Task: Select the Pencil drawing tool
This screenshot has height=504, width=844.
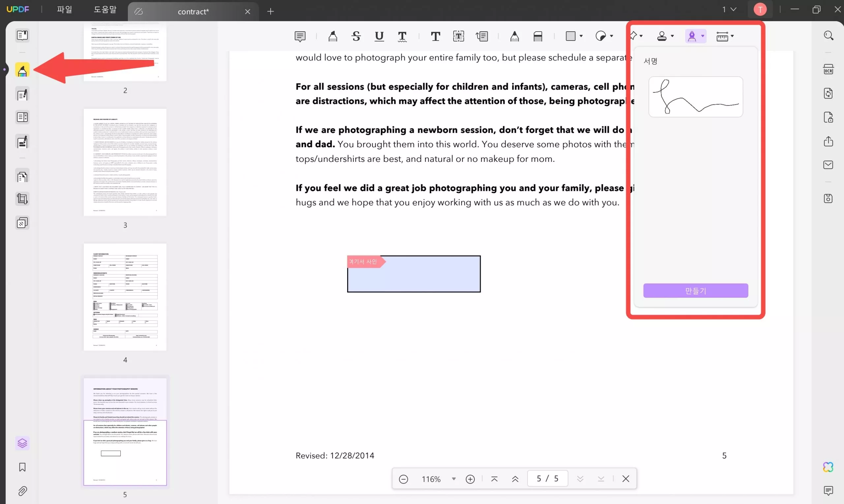Action: pyautogui.click(x=515, y=36)
